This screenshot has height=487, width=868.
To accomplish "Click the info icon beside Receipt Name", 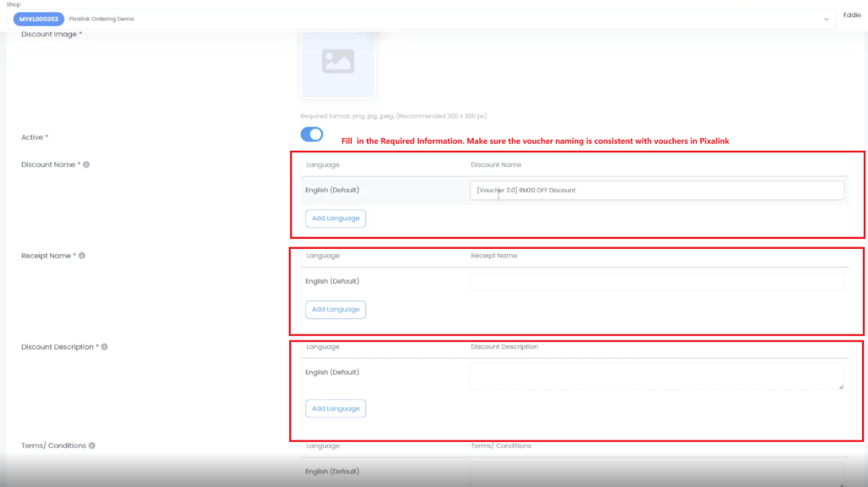I will [81, 255].
